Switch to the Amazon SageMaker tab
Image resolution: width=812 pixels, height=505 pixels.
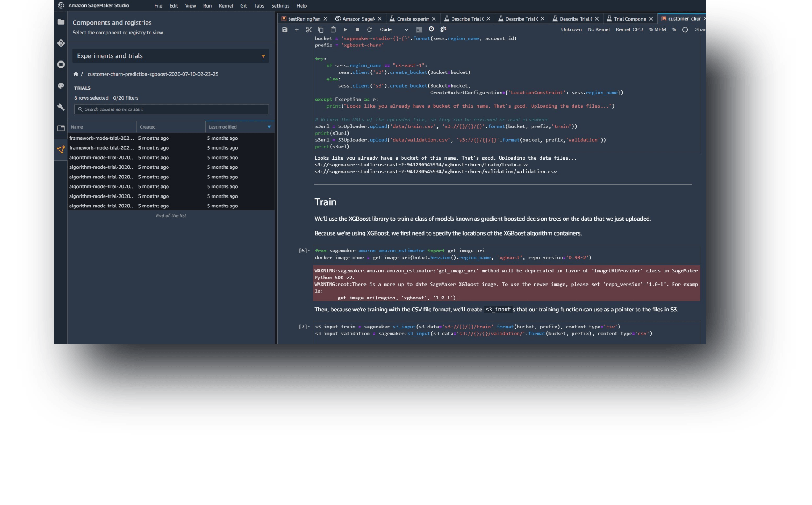point(358,19)
